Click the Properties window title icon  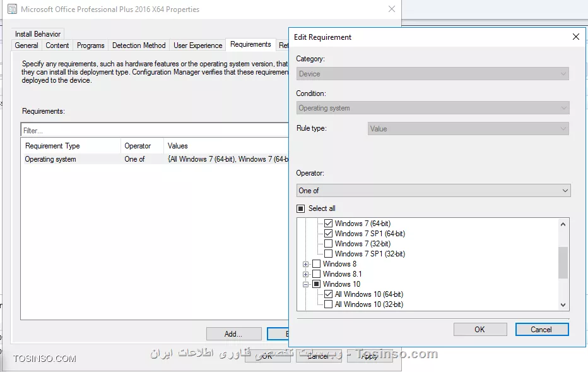[x=13, y=9]
